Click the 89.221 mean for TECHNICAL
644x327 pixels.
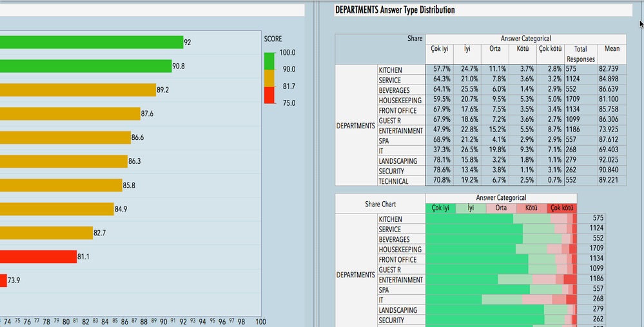pos(612,181)
